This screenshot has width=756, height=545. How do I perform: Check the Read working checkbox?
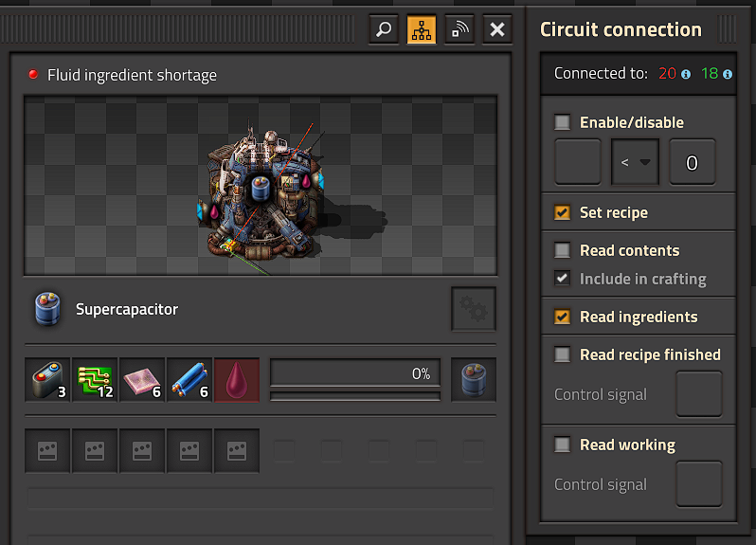click(562, 445)
